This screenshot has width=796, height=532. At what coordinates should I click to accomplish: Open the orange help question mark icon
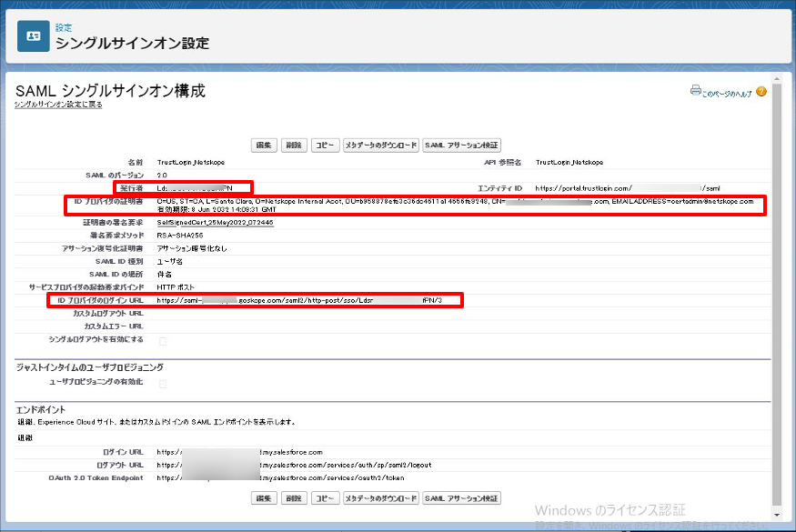point(761,91)
